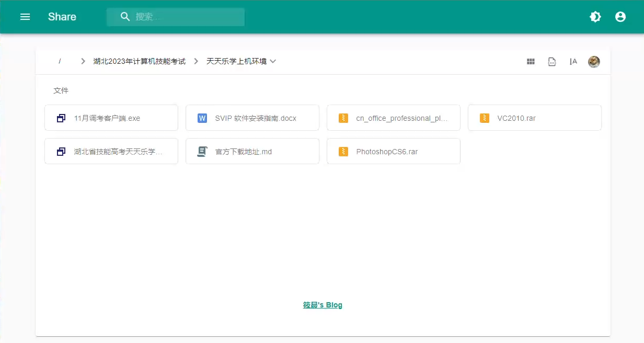Select the cn_office_professional archive file
Image resolution: width=644 pixels, height=343 pixels.
click(x=394, y=118)
